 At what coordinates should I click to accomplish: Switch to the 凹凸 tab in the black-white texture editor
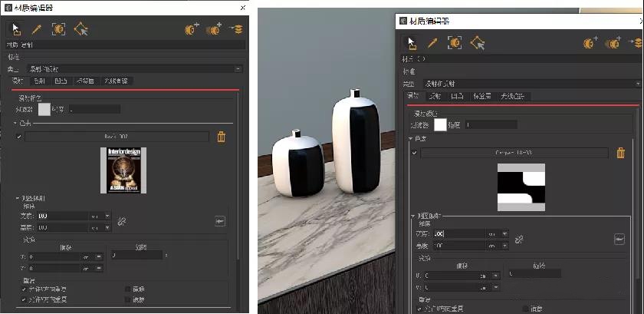click(457, 96)
